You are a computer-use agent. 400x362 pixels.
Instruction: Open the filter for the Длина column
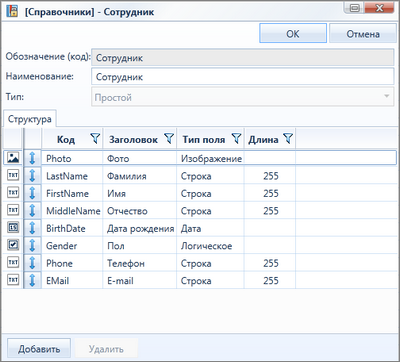pyautogui.click(x=288, y=138)
